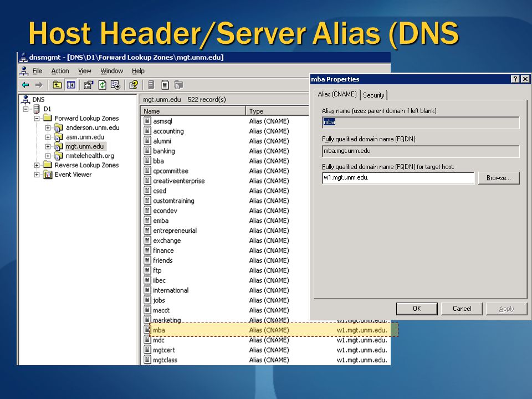532x399 pixels.
Task: Click the DNS root network icon in tree
Action: (x=25, y=99)
